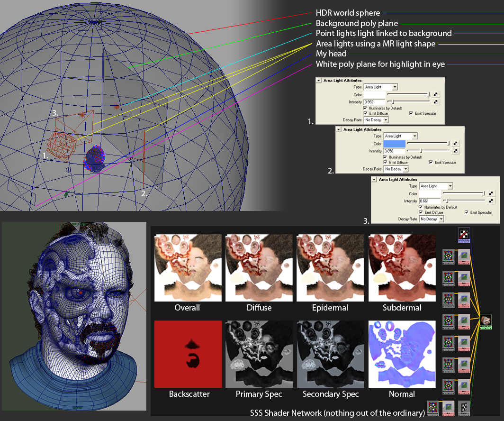Select bottom-row place2dTexture node left of SSS label
Viewport: 504px width, 421px height.
[x=433, y=408]
